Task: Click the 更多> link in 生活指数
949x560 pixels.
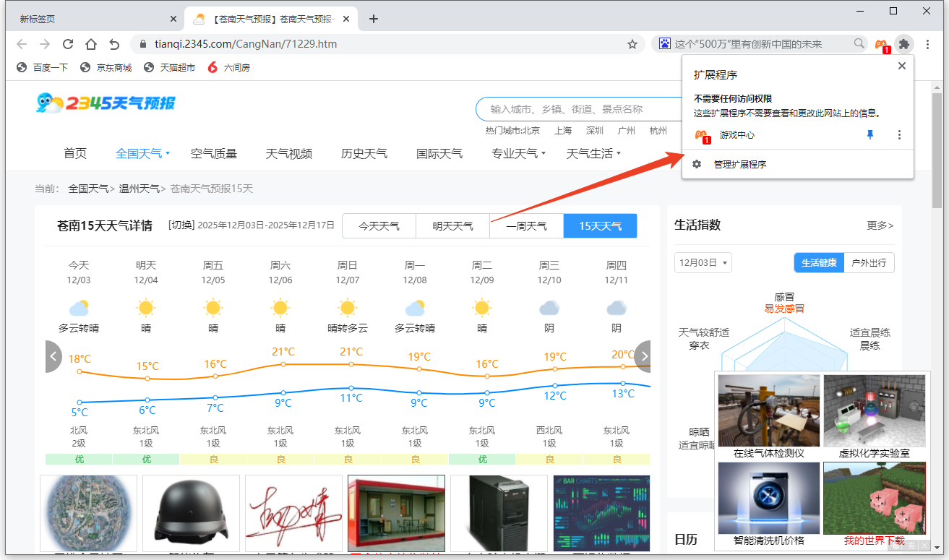Action: click(880, 225)
